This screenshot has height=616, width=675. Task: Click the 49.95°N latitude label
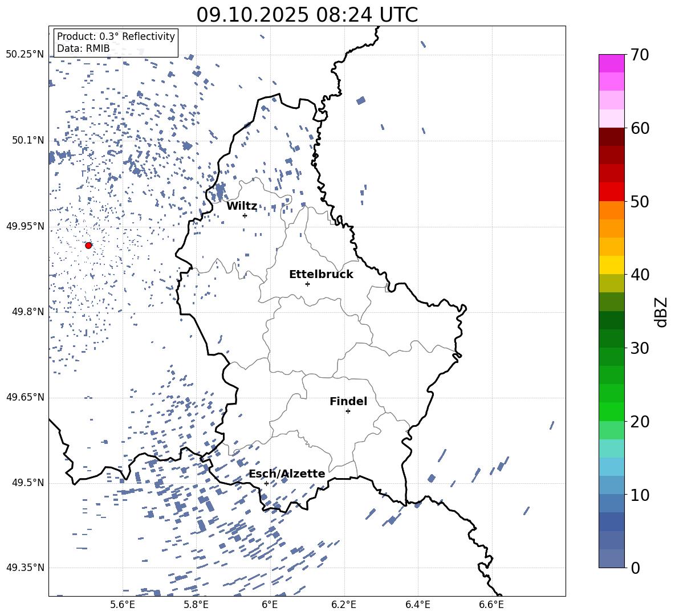pos(26,226)
